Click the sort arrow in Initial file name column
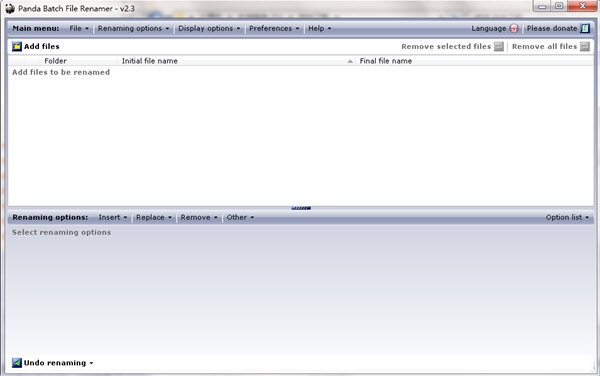 pyautogui.click(x=350, y=61)
